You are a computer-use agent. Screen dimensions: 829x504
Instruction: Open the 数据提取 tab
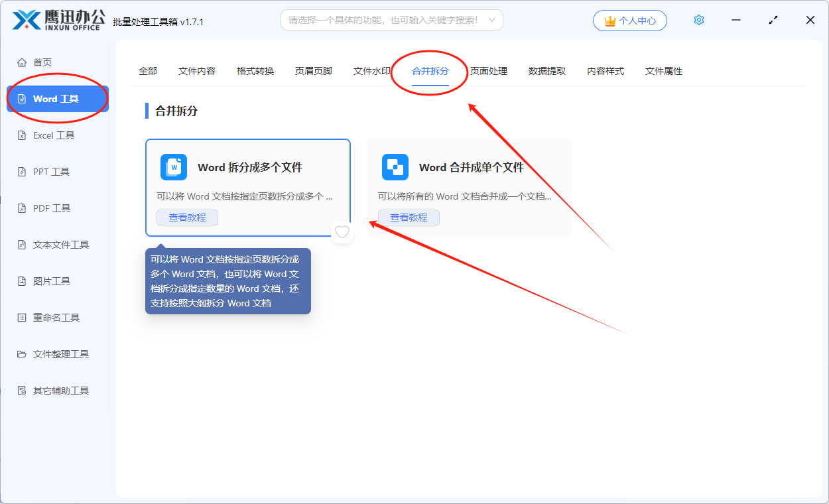tap(547, 71)
